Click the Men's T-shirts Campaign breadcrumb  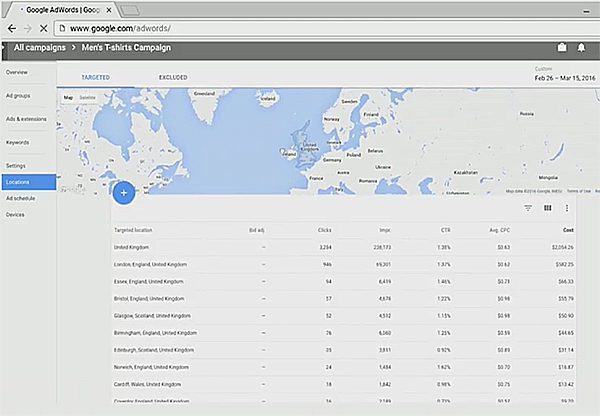click(x=126, y=47)
